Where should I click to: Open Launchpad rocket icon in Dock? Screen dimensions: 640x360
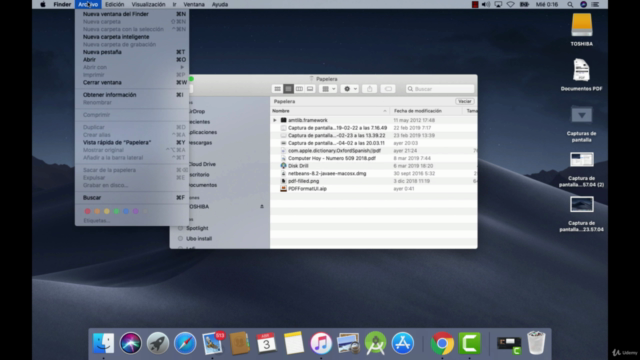[158, 343]
